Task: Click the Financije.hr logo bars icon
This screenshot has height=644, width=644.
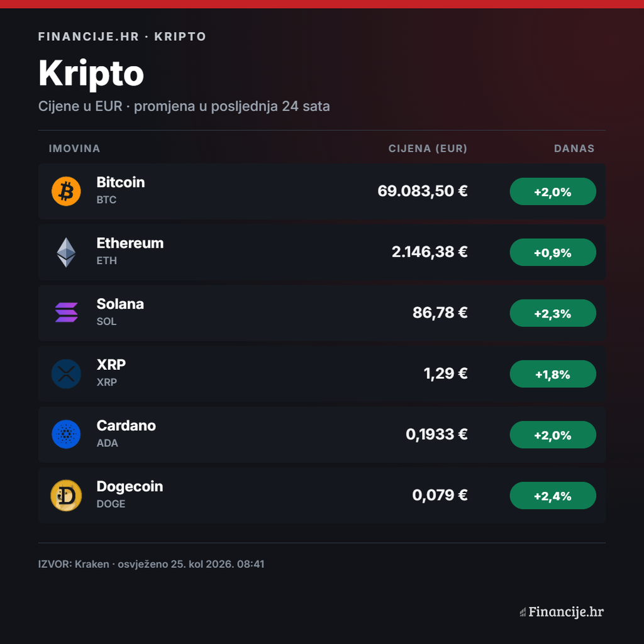Action: 523,613
